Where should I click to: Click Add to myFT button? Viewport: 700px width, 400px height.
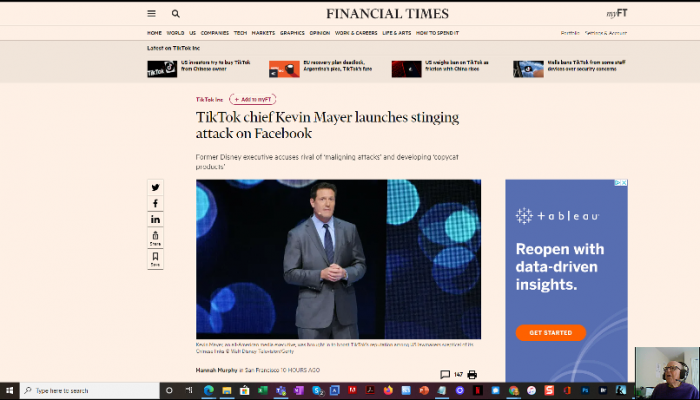pos(253,99)
